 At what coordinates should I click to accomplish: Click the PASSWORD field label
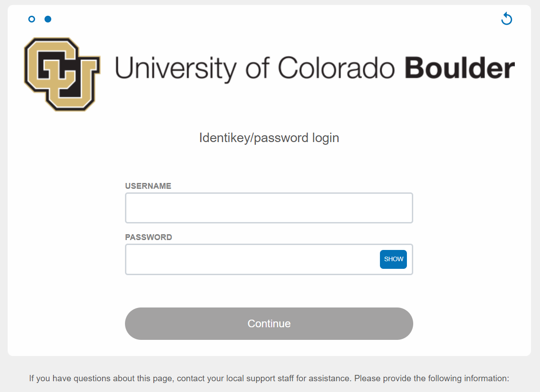point(148,237)
